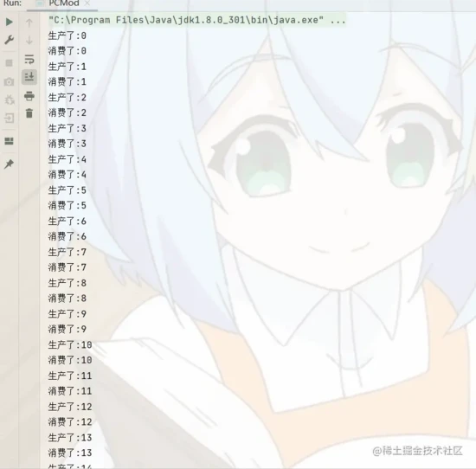Screen dimensions: 476x469
Task: Click the Down arrow stack trace icon
Action: pos(29,40)
